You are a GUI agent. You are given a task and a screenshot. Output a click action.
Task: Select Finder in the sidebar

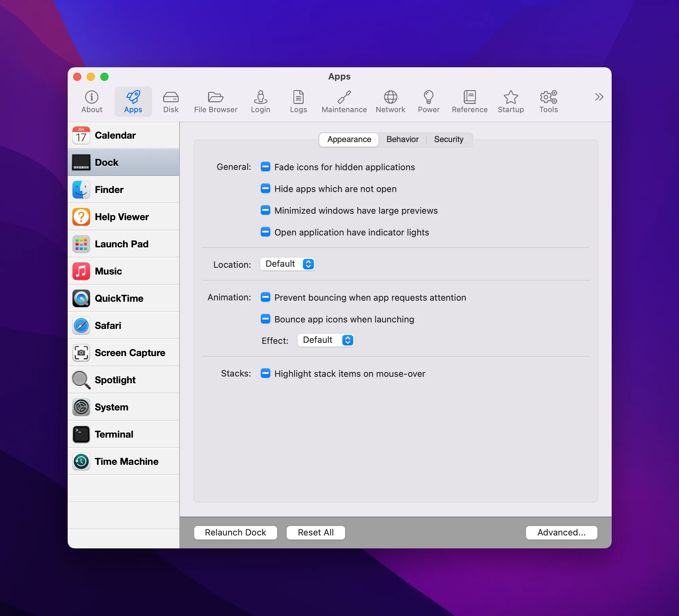tap(123, 190)
